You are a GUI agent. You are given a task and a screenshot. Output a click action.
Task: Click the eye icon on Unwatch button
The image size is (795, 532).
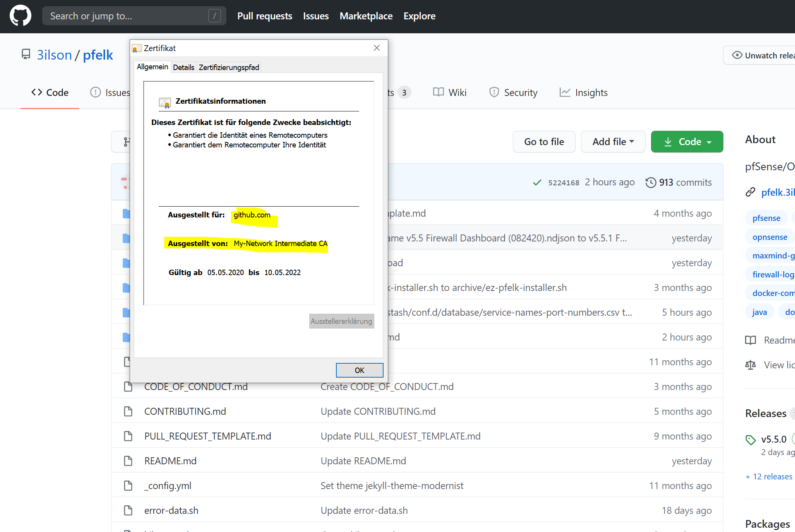click(737, 55)
